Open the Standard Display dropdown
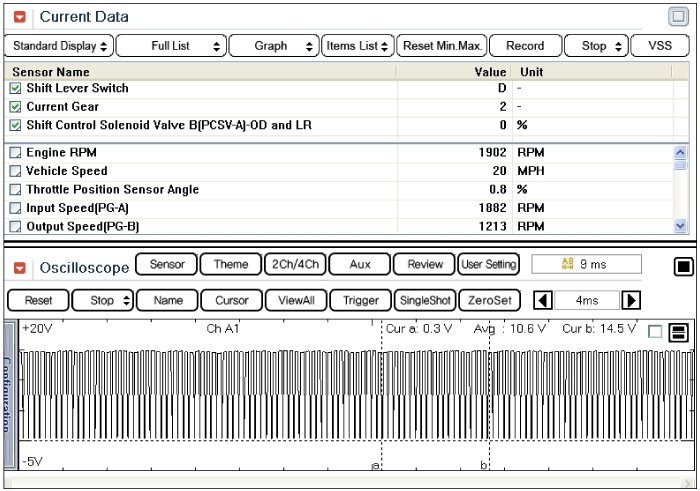Screen dimensions: 700x491 (59, 46)
